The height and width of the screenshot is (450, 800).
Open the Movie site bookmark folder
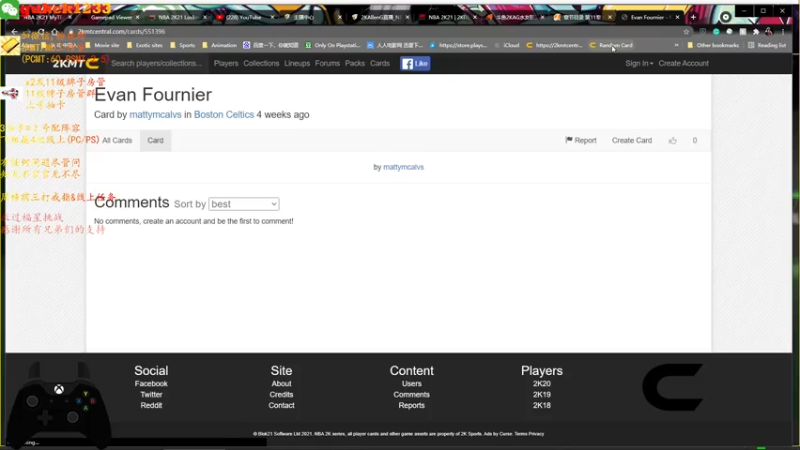pos(103,45)
